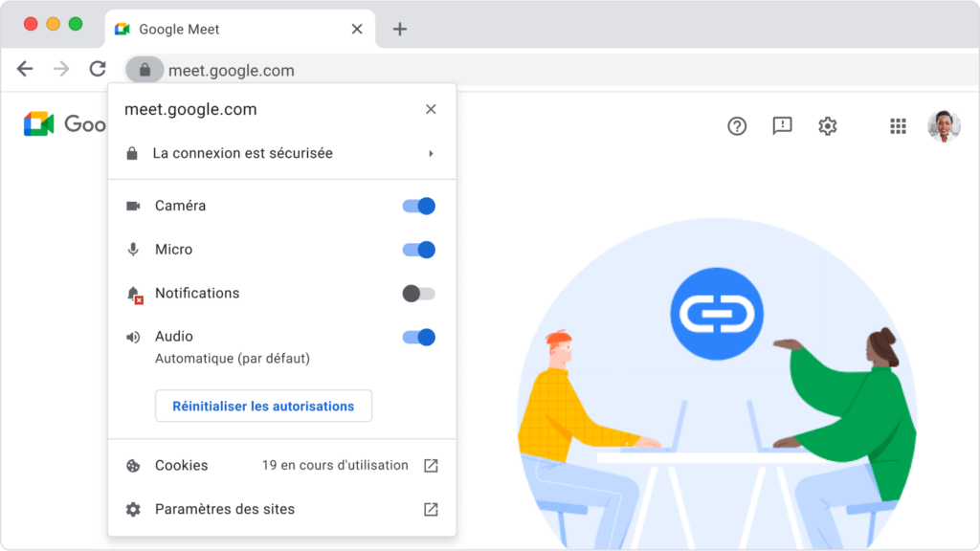Open Paramètres des sites
This screenshot has height=551, width=980.
pyautogui.click(x=282, y=509)
